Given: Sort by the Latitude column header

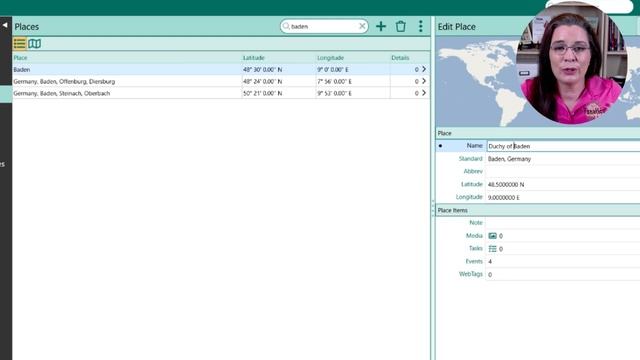Looking at the screenshot, I should coord(254,58).
